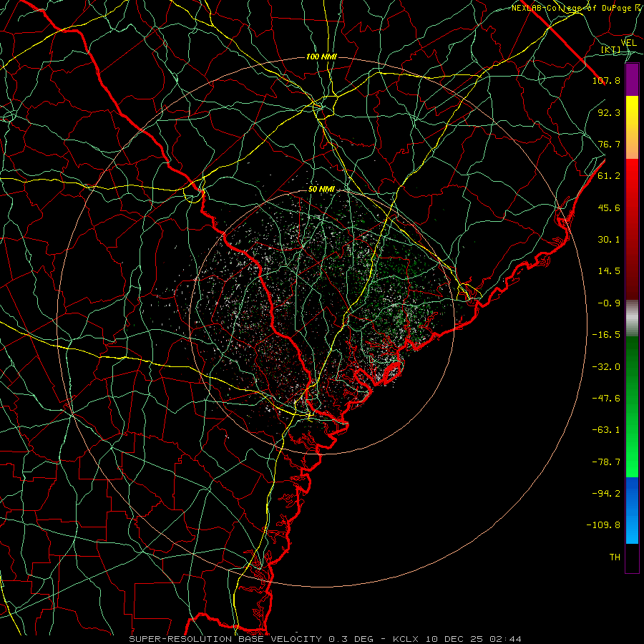The width and height of the screenshot is (644, 644).
Task: Click the KCLX station identifier in caption
Action: tap(406, 639)
